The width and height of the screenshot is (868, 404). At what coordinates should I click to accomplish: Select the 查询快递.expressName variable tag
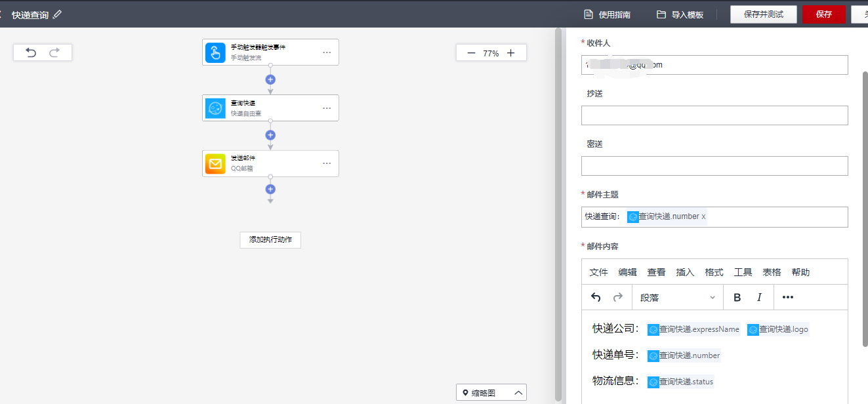693,329
